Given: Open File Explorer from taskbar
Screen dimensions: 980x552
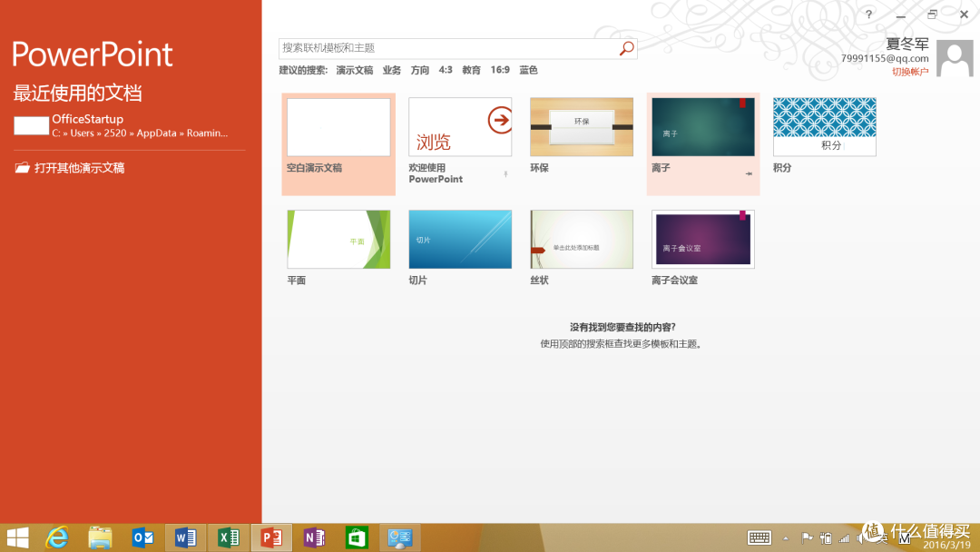Looking at the screenshot, I should click(100, 537).
